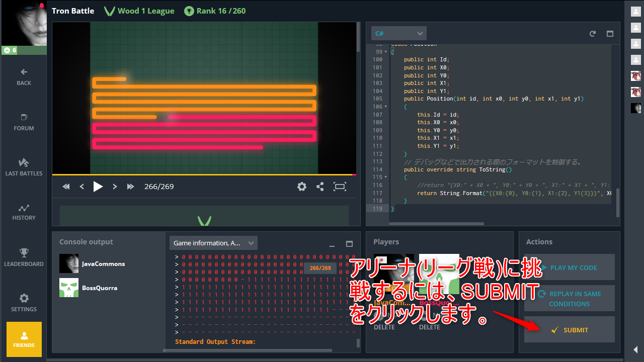The height and width of the screenshot is (362, 644).
Task: Step back one frame in the replay
Action: tap(82, 187)
